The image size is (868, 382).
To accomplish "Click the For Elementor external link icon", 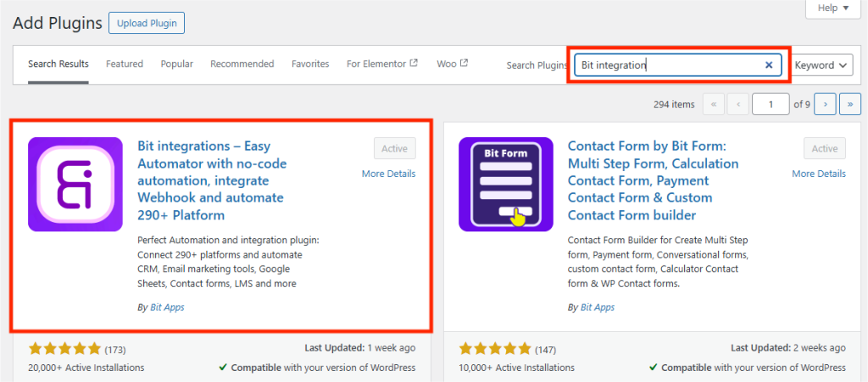I will pos(414,63).
